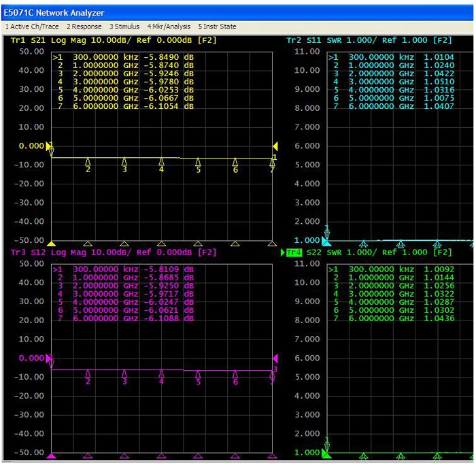Click marker 2 on the yellow S21 trace
Viewport: 476px width, 464px height.
pyautogui.click(x=88, y=162)
